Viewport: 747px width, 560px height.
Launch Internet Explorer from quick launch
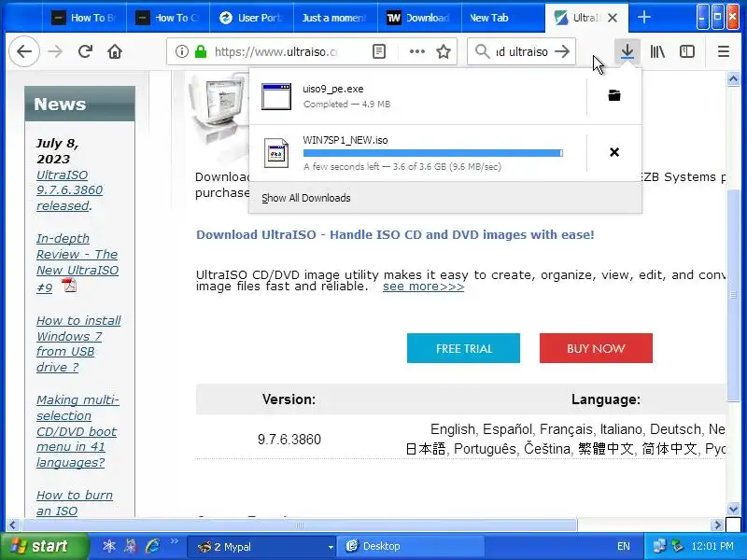(x=152, y=546)
